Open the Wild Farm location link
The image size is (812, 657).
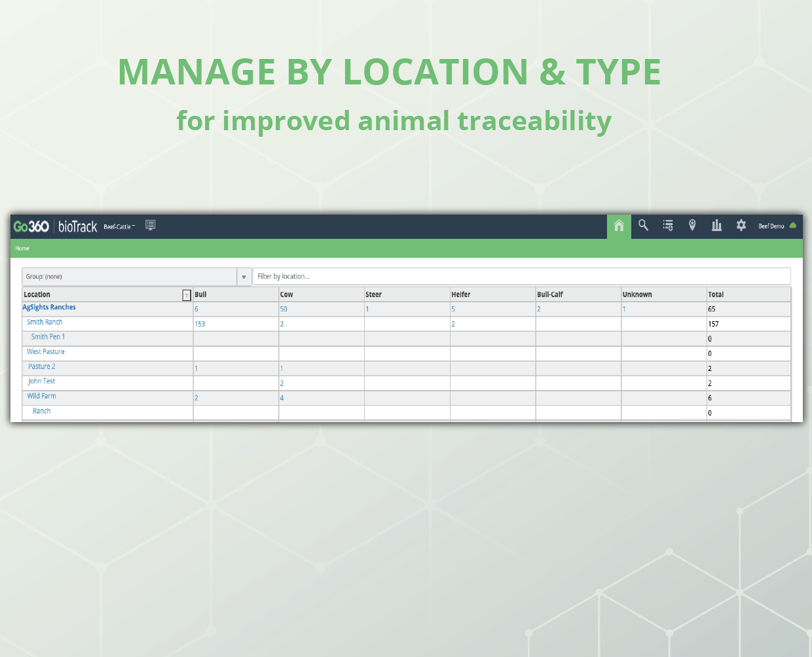point(41,396)
